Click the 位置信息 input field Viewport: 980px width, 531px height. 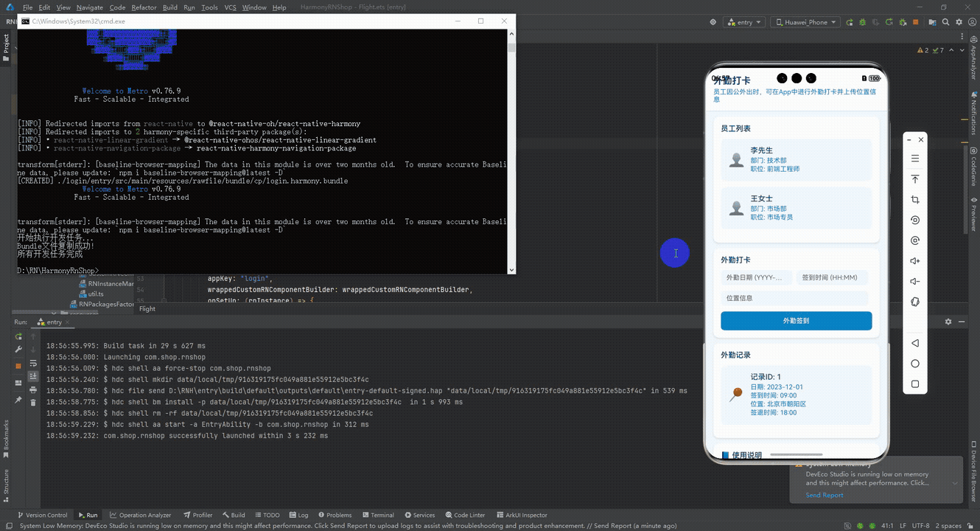click(794, 298)
